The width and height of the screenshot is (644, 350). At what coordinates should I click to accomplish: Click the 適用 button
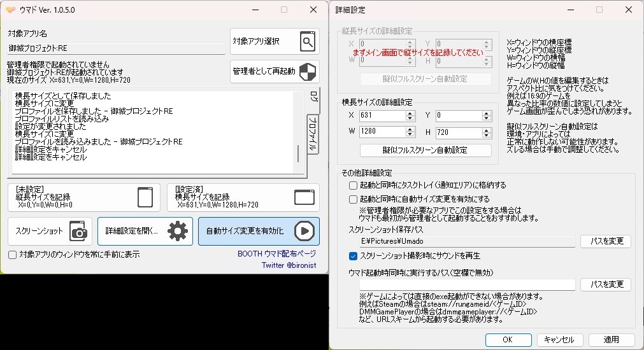tap(611, 340)
